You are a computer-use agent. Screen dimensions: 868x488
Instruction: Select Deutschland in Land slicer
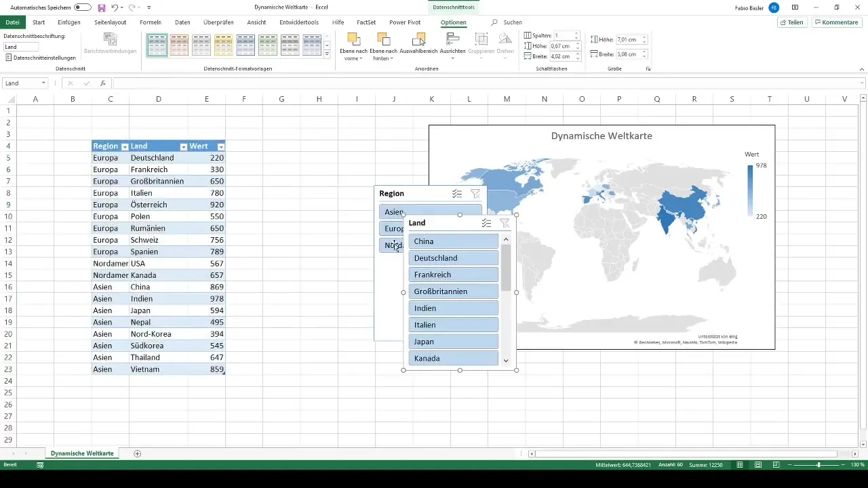coord(454,258)
